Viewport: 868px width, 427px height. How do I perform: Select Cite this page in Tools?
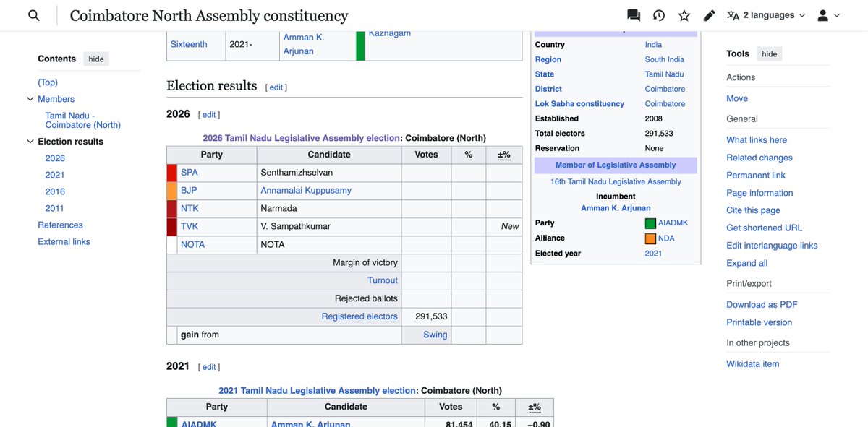click(753, 210)
